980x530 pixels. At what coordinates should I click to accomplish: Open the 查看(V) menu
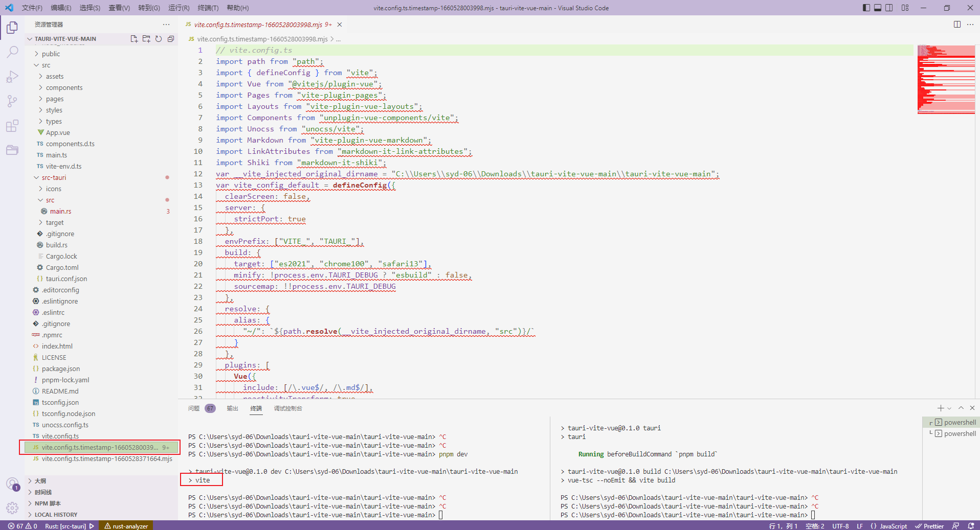click(119, 8)
